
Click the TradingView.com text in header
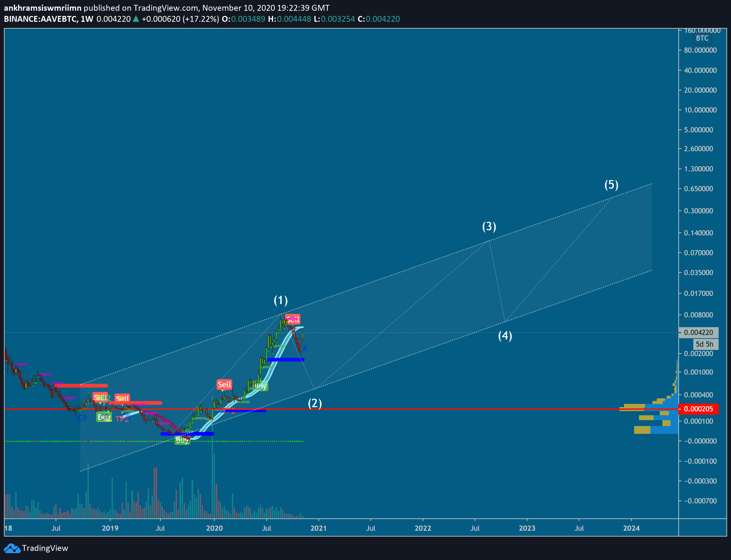(x=166, y=8)
